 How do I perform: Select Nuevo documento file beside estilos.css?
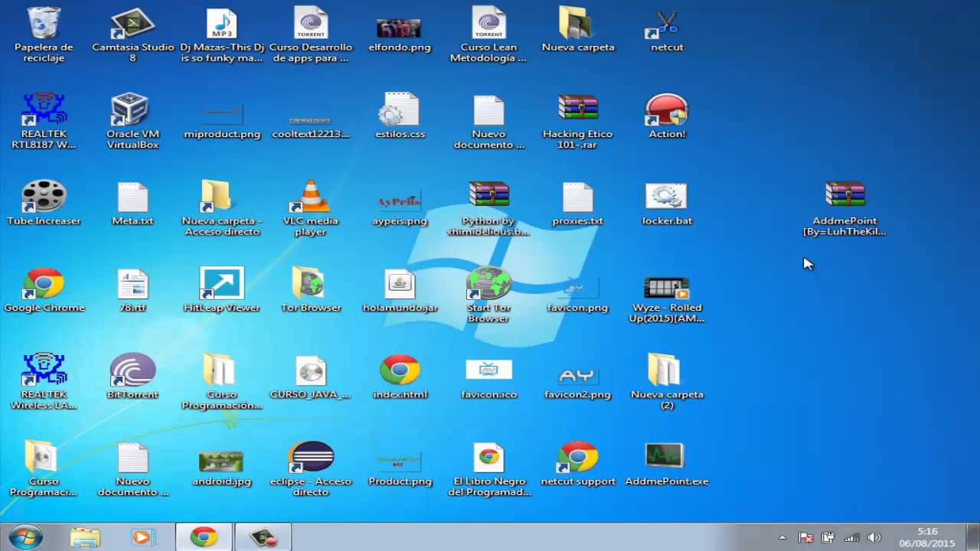(488, 110)
